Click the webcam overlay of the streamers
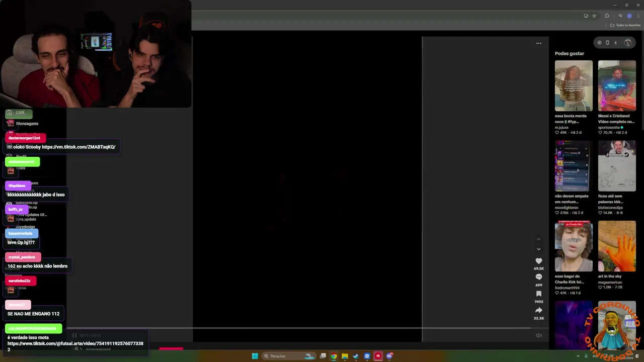Screen dimensions: 644x362 click(x=96, y=54)
